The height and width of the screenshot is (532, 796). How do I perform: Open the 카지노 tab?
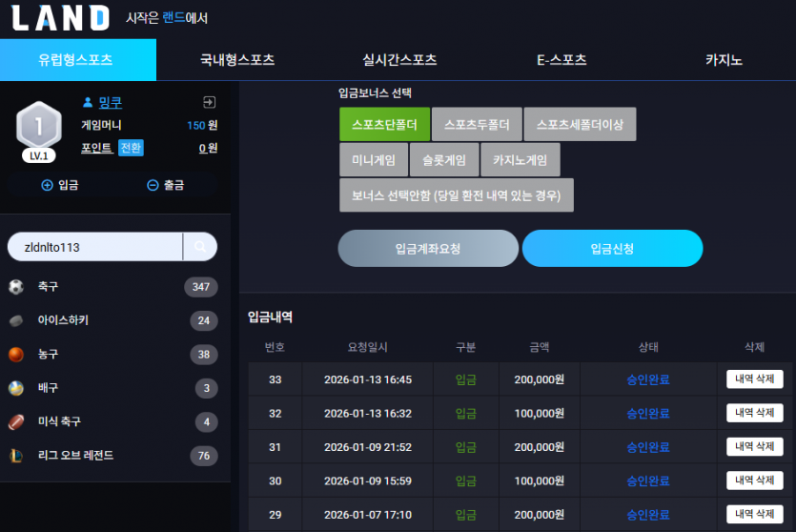pyautogui.click(x=724, y=60)
